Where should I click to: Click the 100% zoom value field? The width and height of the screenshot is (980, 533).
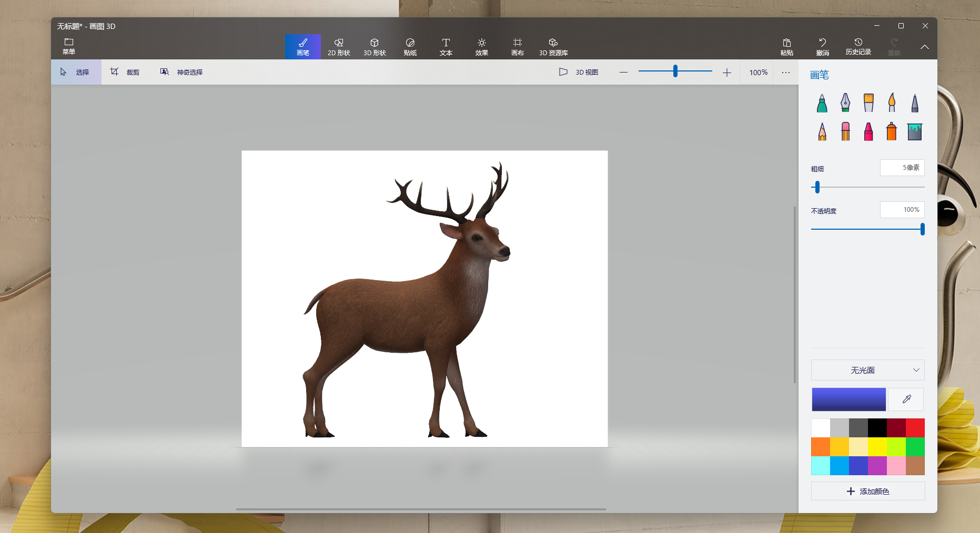[758, 73]
